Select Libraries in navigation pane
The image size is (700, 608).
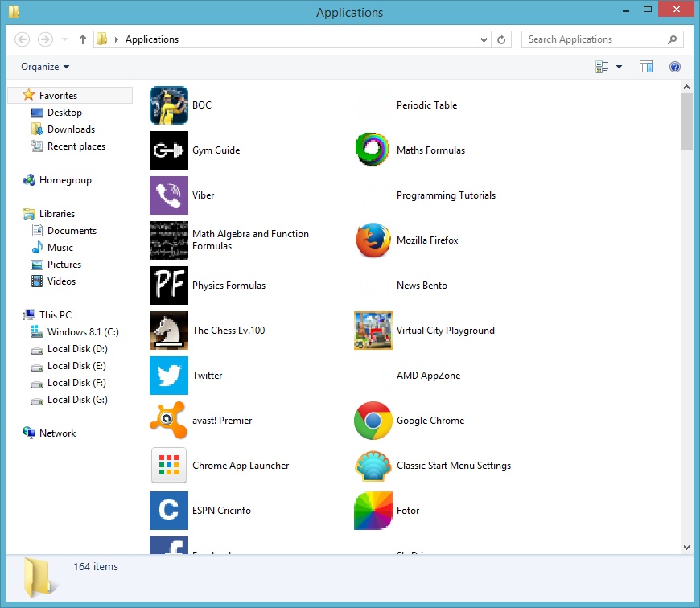coord(56,214)
